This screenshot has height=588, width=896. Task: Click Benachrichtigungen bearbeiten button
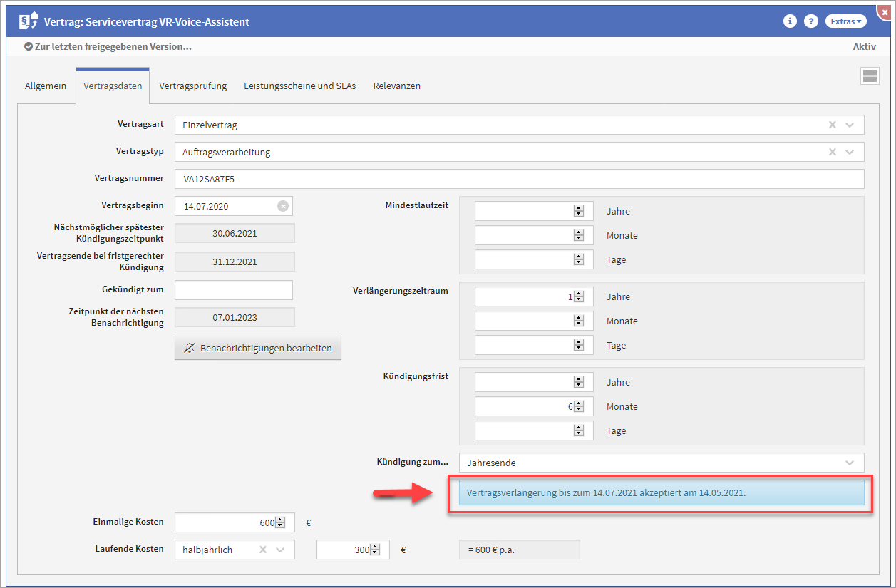click(x=258, y=348)
